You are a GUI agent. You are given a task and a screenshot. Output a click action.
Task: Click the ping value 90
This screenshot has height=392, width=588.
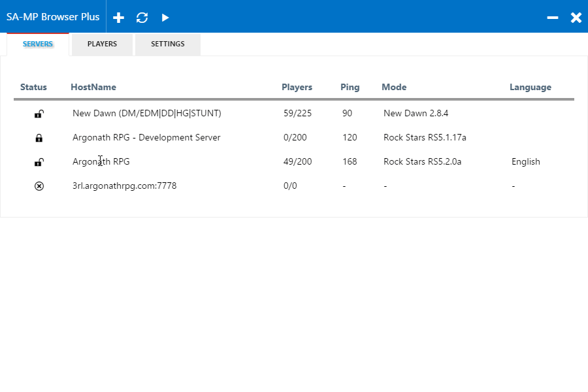point(348,113)
